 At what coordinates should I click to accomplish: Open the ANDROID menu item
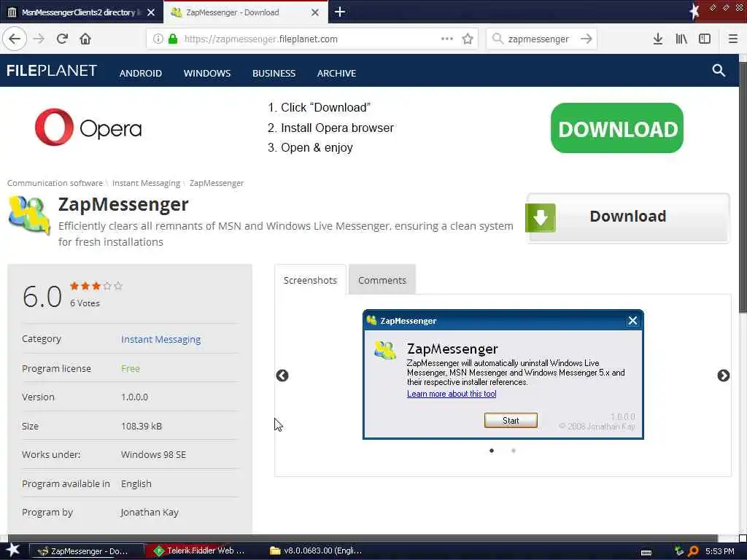click(141, 74)
